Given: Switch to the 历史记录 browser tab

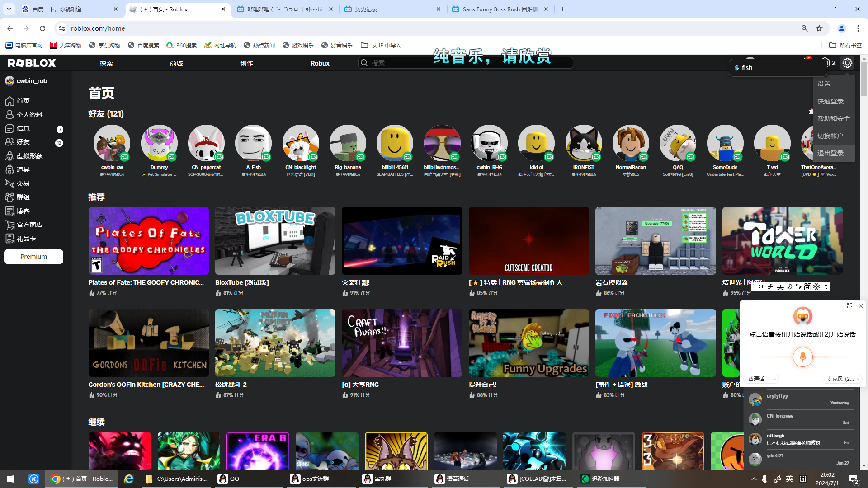Looking at the screenshot, I should 392,9.
